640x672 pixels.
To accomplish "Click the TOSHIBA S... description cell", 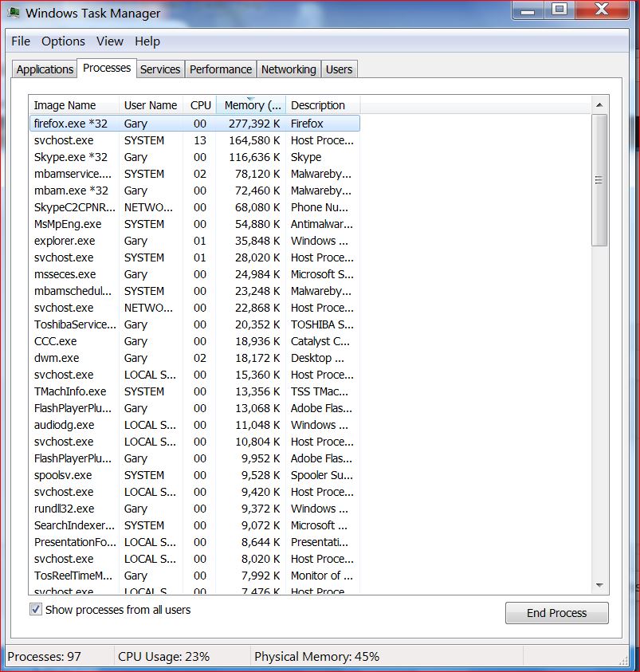I will 322,324.
